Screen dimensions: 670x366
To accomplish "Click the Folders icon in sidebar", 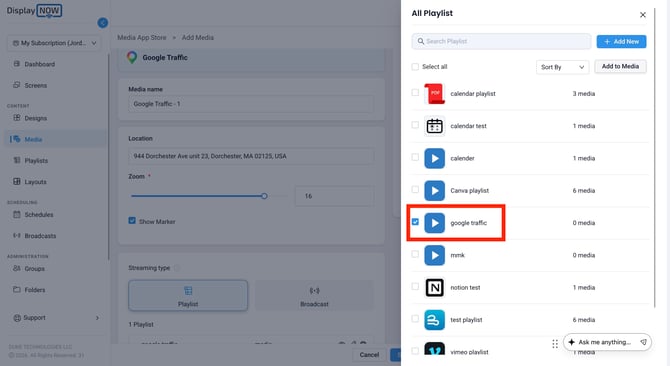I will [x=17, y=290].
